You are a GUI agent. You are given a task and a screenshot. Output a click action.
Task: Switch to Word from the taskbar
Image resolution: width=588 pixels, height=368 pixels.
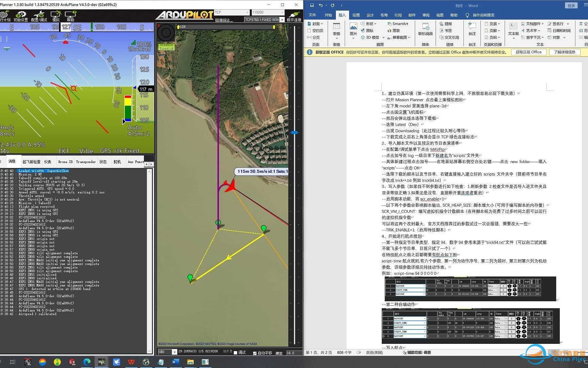(176, 362)
